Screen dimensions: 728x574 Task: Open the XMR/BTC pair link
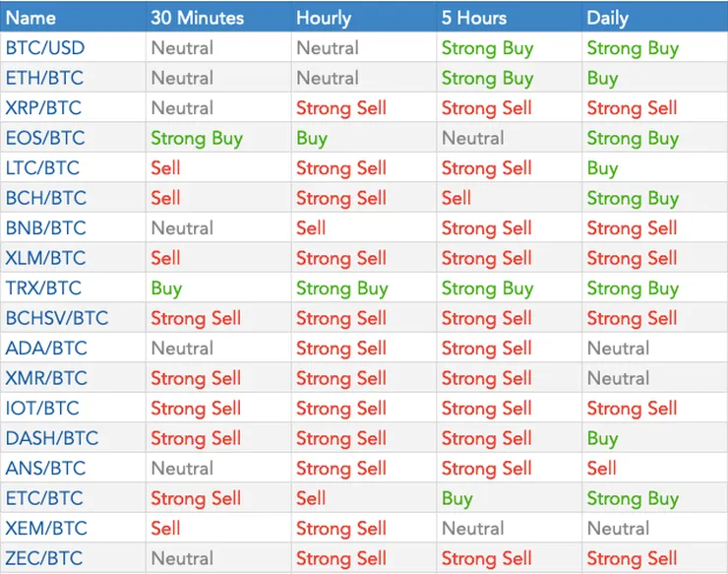[46, 378]
